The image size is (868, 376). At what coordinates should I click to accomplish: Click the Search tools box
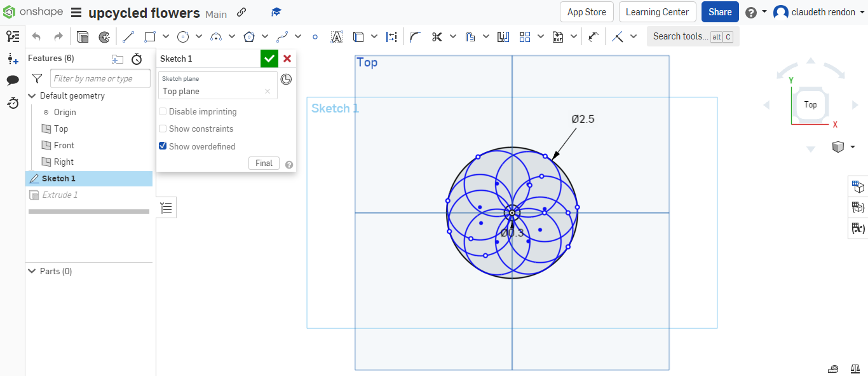(693, 36)
